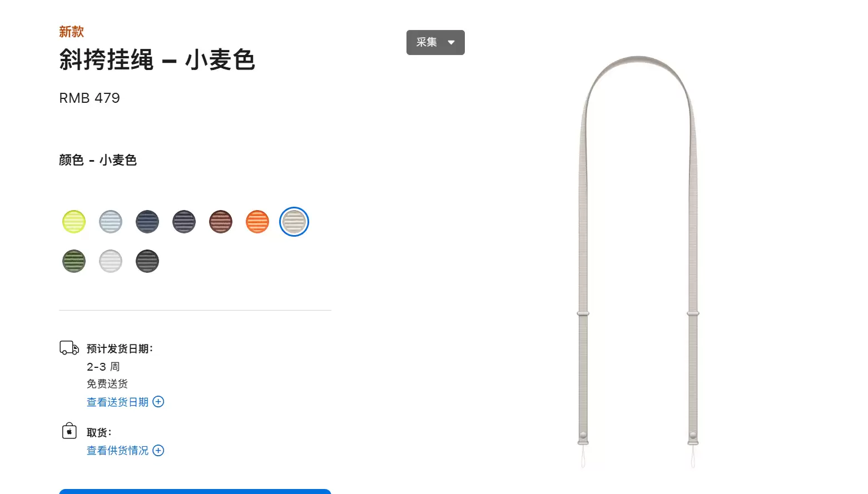The height and width of the screenshot is (494, 868).
Task: Click the delivery truck icon
Action: (70, 348)
